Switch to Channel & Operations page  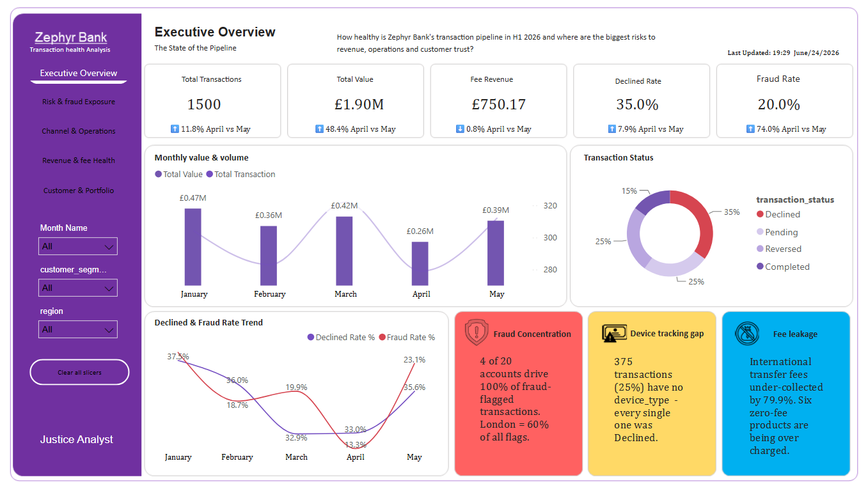pyautogui.click(x=79, y=131)
